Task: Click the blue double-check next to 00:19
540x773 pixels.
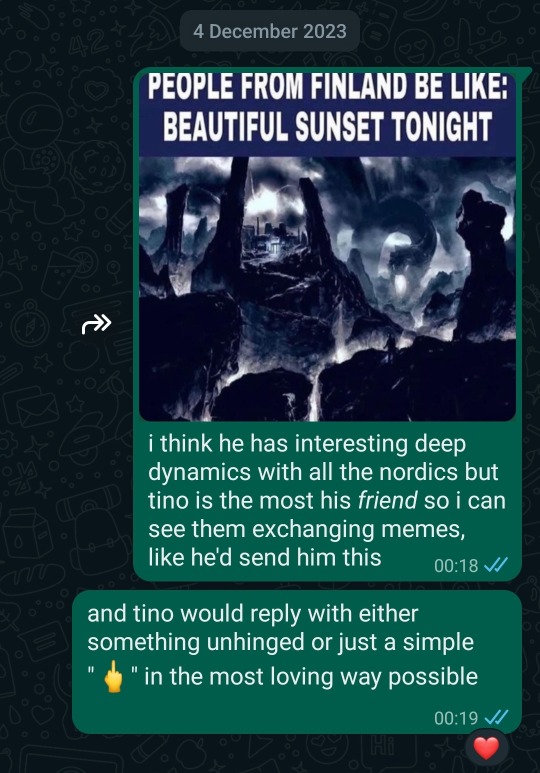Action: coord(496,717)
